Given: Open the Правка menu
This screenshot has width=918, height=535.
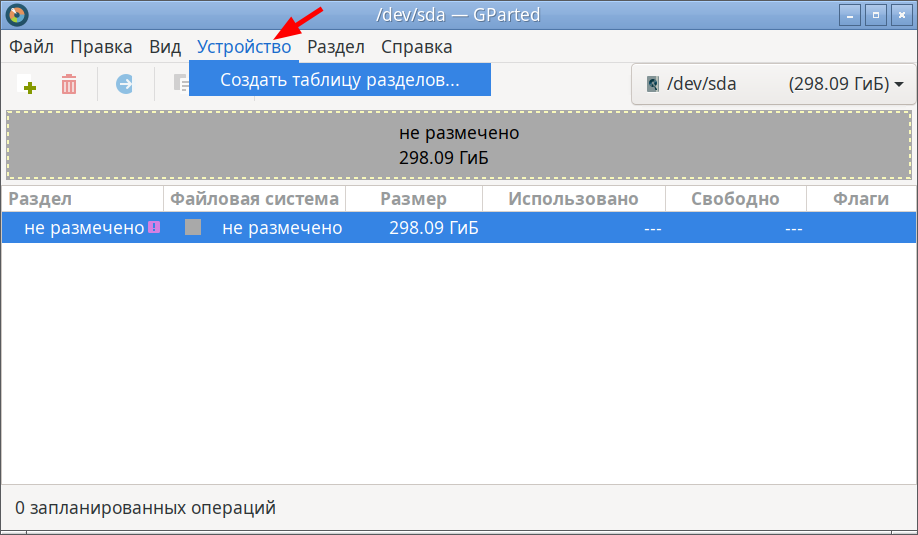Looking at the screenshot, I should [101, 47].
